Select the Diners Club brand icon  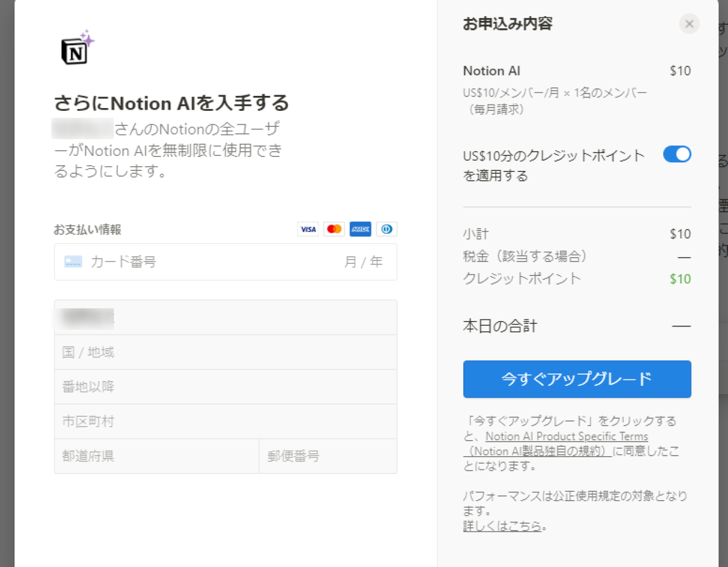pyautogui.click(x=386, y=229)
